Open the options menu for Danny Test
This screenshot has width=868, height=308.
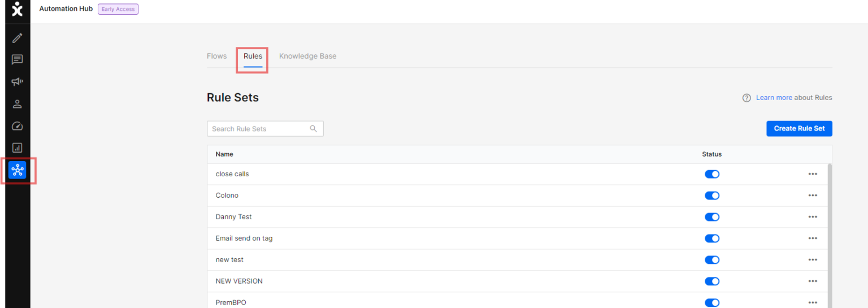pos(813,217)
